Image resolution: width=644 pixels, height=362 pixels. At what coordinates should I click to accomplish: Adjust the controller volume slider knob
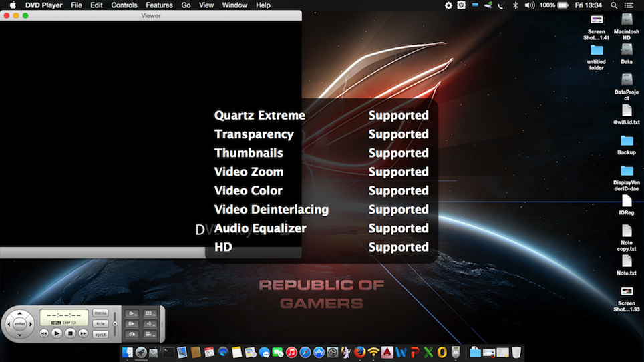click(x=115, y=323)
